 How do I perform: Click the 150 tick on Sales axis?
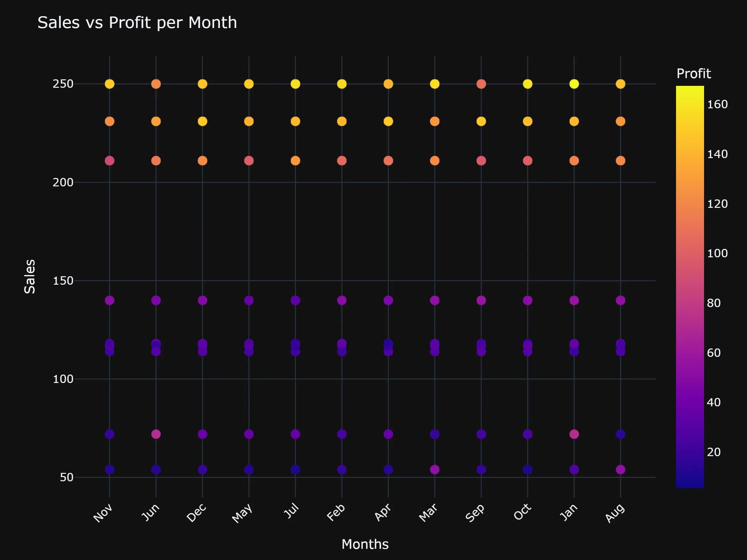(x=63, y=281)
